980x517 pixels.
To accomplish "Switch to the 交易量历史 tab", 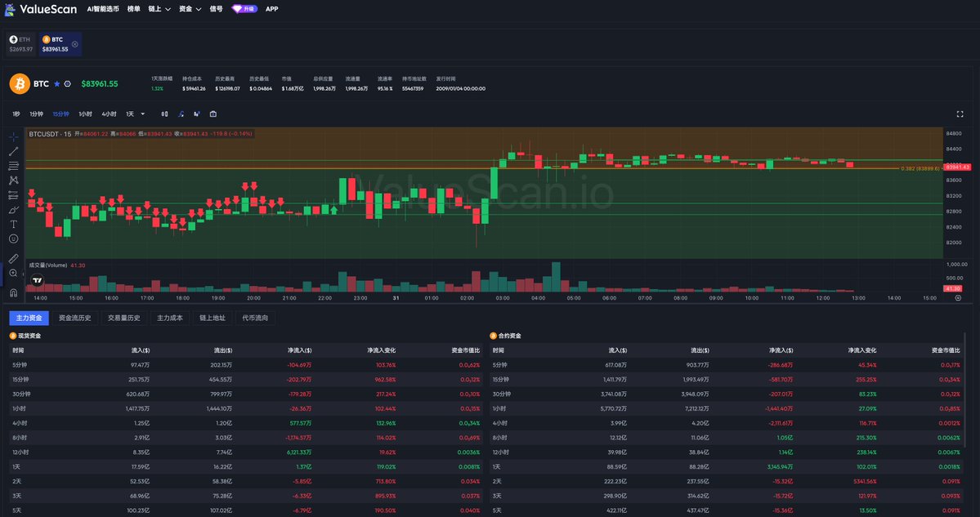I will click(123, 318).
